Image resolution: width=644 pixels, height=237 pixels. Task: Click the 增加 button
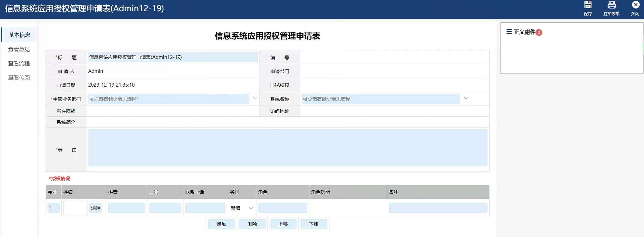pyautogui.click(x=221, y=224)
